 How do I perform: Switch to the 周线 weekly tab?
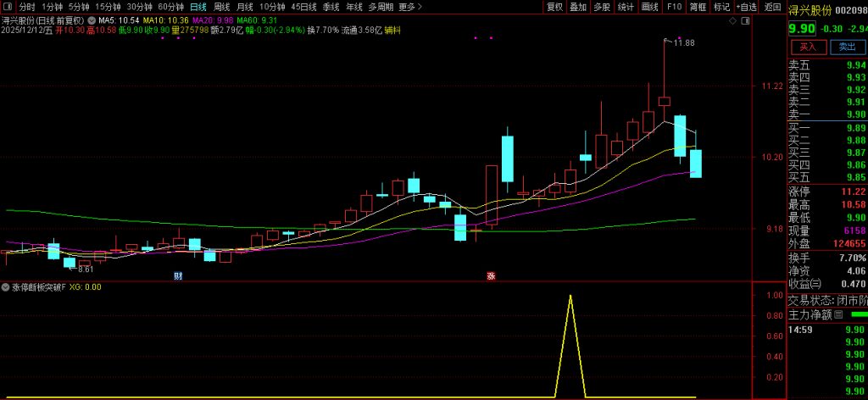[221, 6]
